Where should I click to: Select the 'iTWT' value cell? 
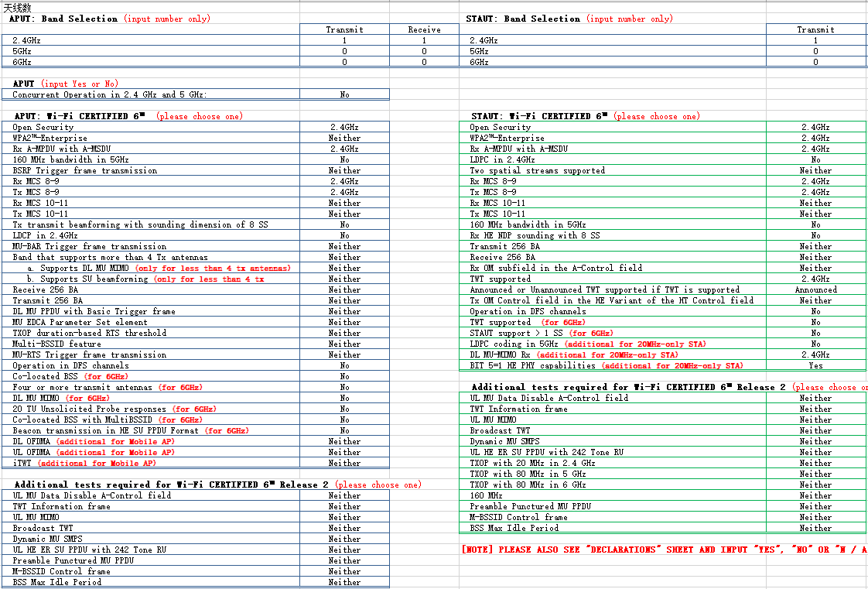tap(344, 464)
